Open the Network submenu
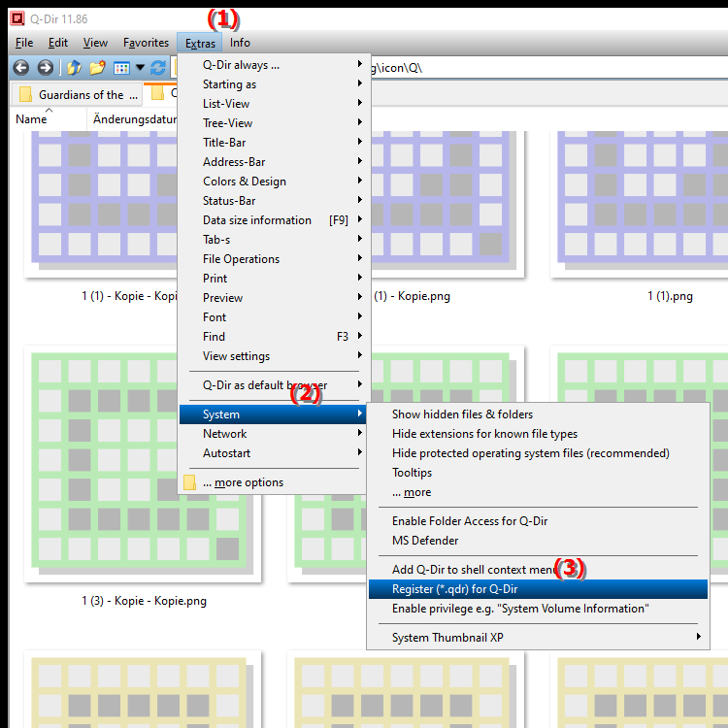Viewport: 728px width, 728px height. (x=273, y=434)
